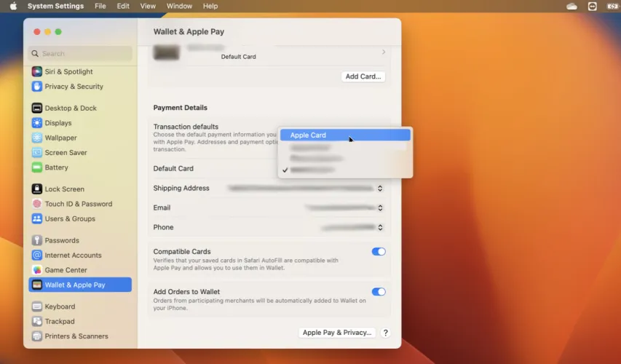Screen dimensions: 621x364
Task: Open the Game Center icon
Action: pos(37,270)
